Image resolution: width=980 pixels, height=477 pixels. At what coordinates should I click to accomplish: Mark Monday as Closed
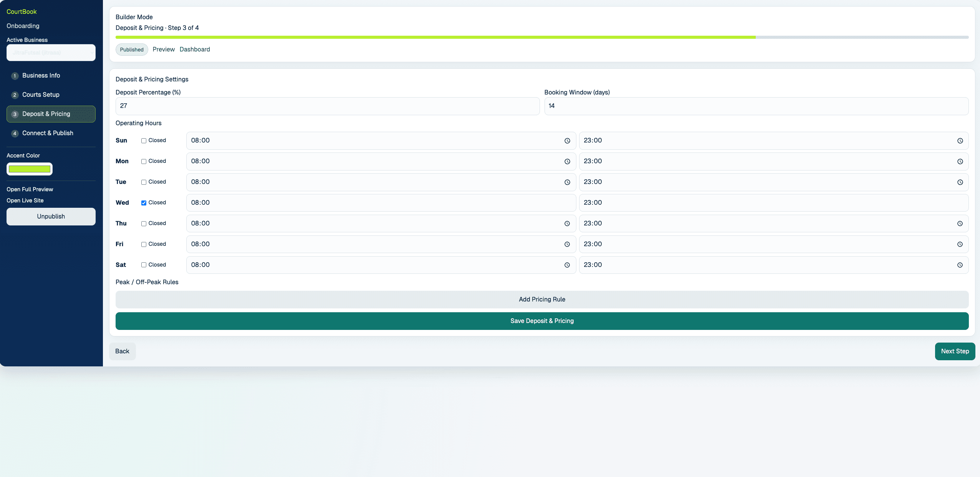[x=144, y=161]
